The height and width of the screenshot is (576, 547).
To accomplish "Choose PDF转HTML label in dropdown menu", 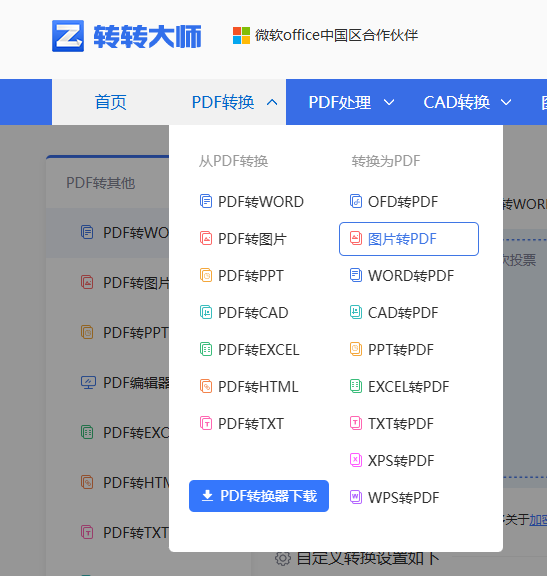I will pos(258,387).
